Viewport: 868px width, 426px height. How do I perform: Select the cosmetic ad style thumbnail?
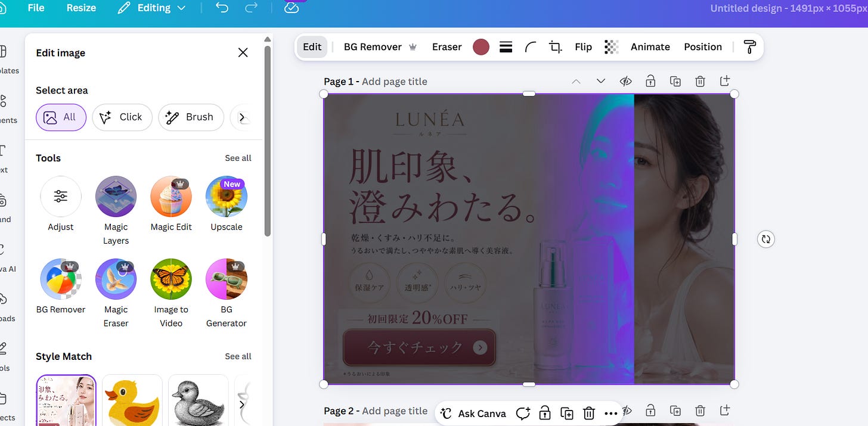(66, 400)
